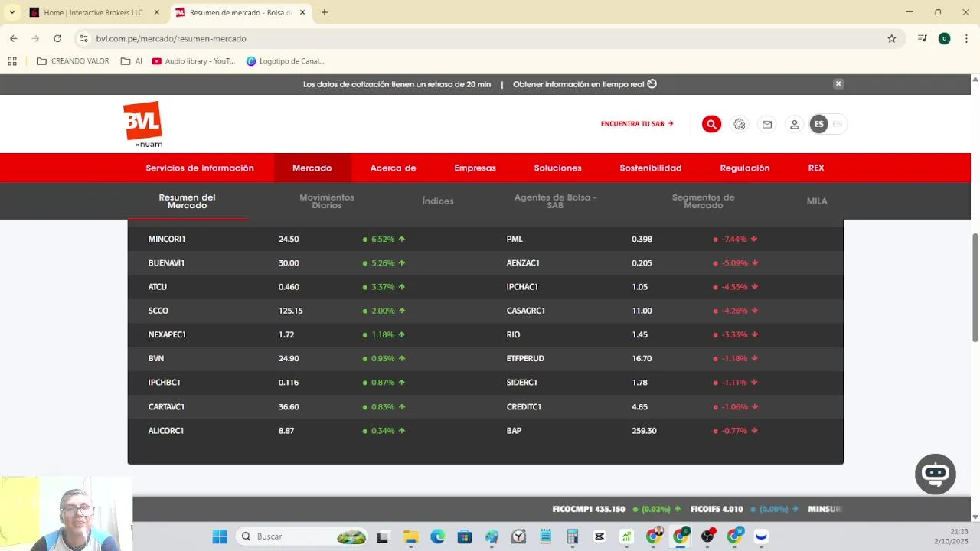
Task: Open a new browser tab
Action: point(325,12)
